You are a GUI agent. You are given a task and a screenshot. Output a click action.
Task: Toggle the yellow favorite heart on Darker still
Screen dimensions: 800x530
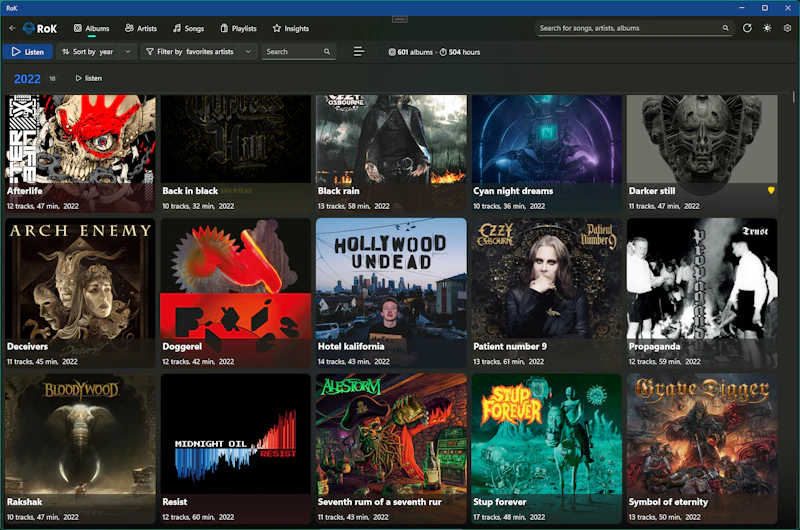pos(771,190)
